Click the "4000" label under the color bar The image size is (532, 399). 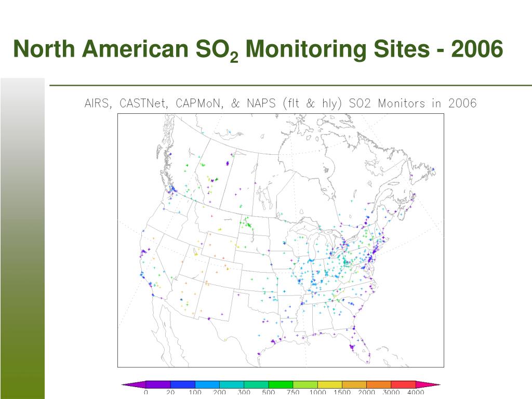pyautogui.click(x=416, y=392)
